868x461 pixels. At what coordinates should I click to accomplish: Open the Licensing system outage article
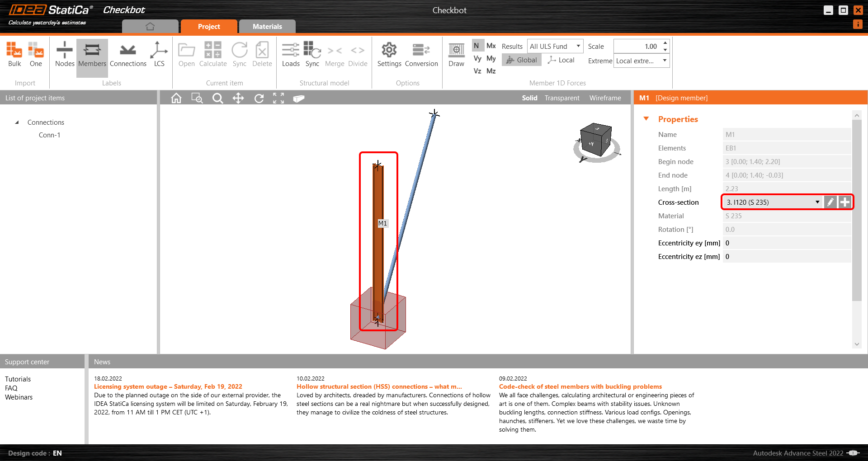168,386
